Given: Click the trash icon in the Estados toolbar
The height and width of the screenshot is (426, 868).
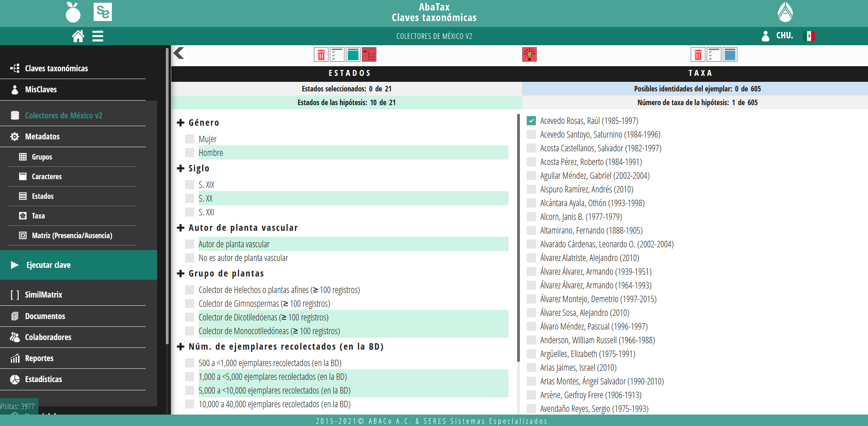Looking at the screenshot, I should click(x=321, y=55).
